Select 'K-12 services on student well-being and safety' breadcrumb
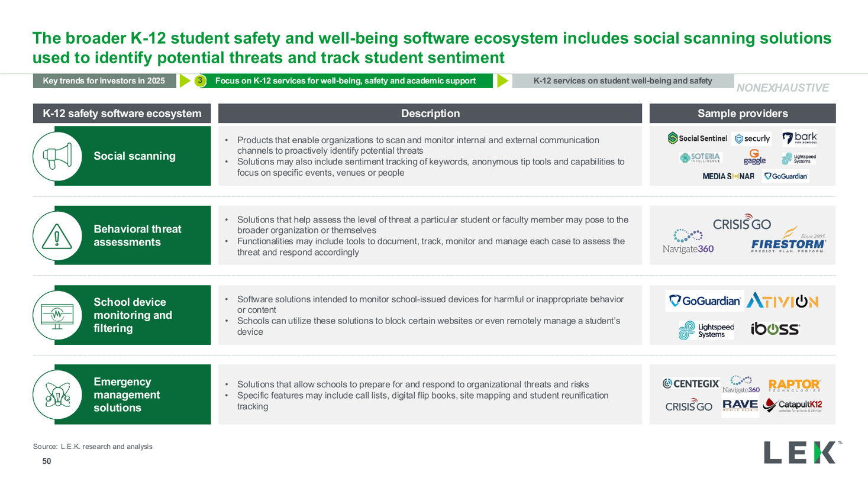868x488 pixels. pyautogui.click(x=623, y=81)
